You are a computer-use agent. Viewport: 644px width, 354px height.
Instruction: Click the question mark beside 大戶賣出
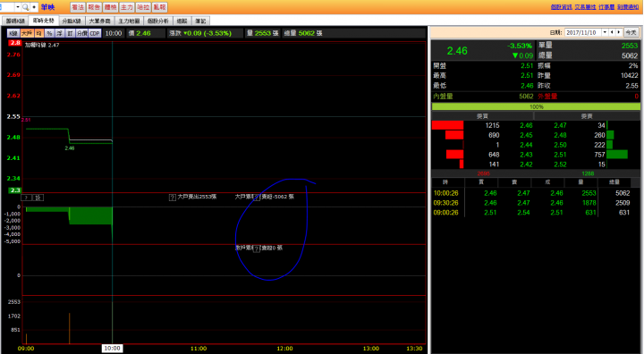[173, 198]
